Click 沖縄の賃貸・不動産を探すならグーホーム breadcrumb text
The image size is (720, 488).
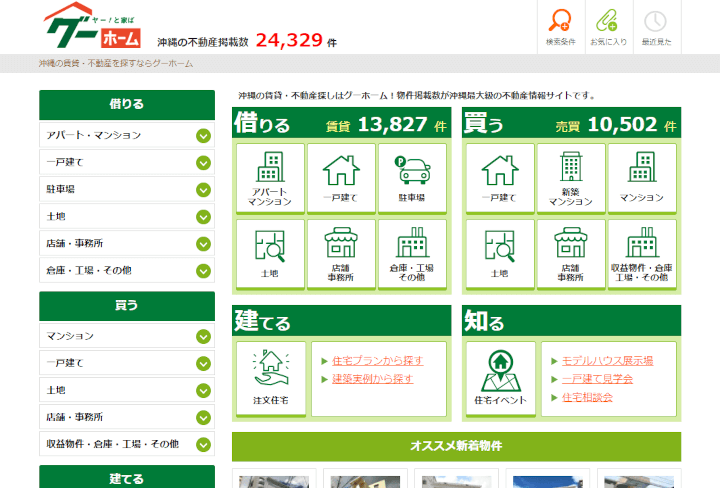pyautogui.click(x=116, y=63)
